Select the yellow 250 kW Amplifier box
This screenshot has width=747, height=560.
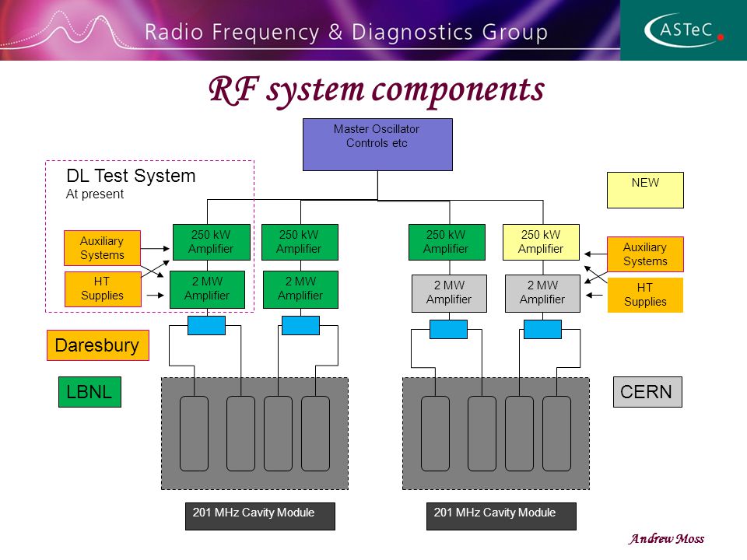[542, 242]
